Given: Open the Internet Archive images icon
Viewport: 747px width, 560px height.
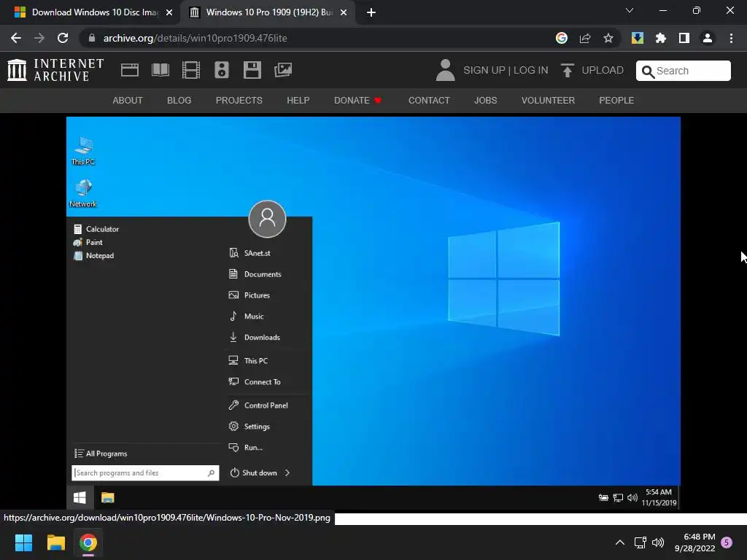Looking at the screenshot, I should click(x=282, y=70).
